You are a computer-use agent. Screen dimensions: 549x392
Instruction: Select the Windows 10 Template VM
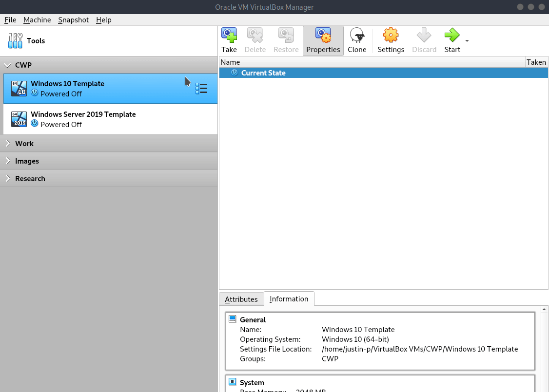pyautogui.click(x=110, y=89)
